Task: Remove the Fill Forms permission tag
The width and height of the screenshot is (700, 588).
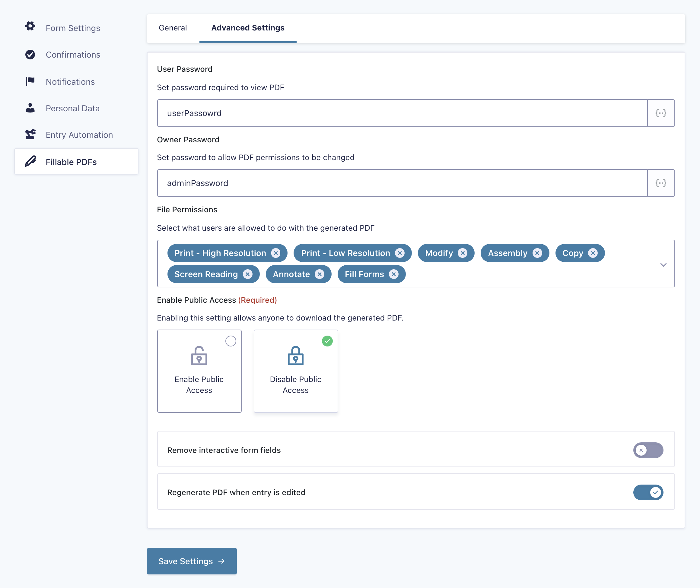Action: (393, 274)
